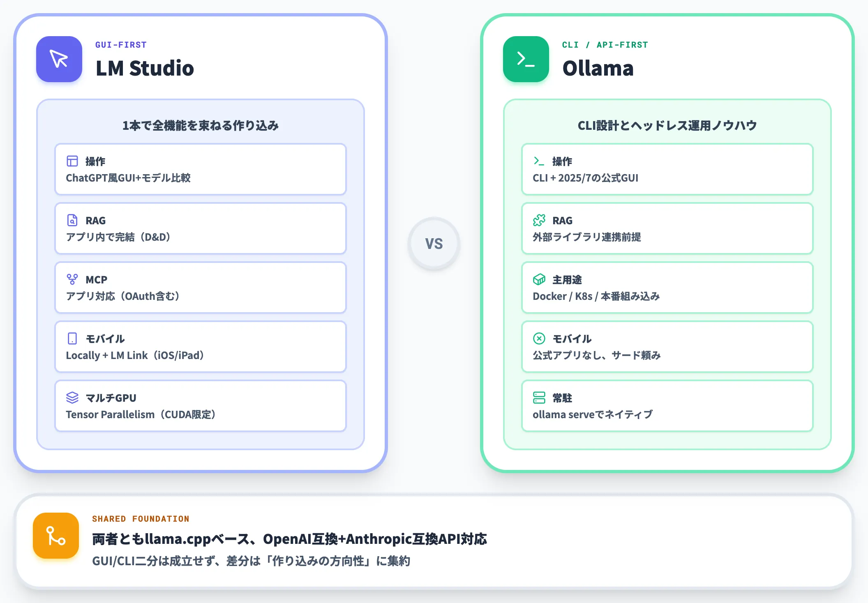Click the Ollama title heading
868x603 pixels.
click(598, 68)
